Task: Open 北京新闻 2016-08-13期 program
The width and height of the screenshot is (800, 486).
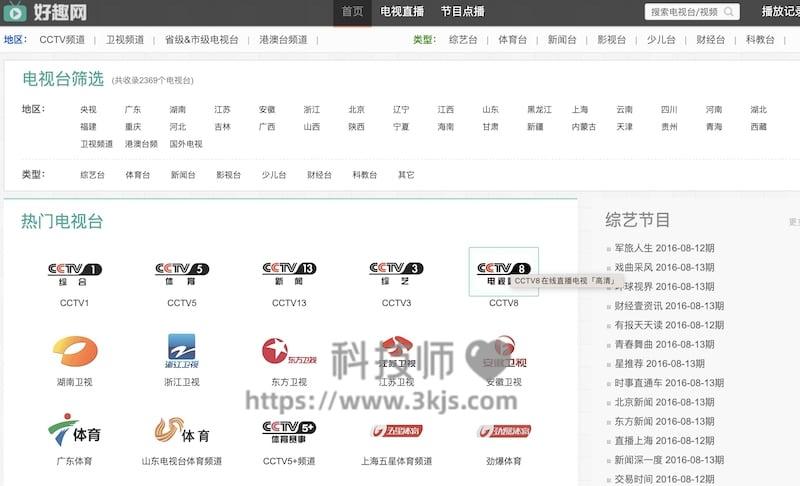Action: point(664,402)
